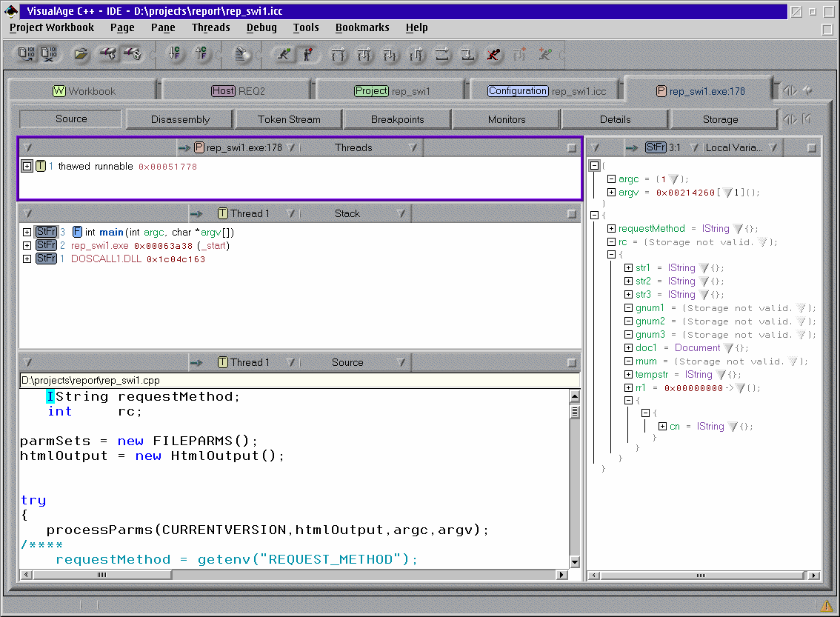840x617 pixels.
Task: Click the P process icon in Threads header
Action: pos(199,147)
